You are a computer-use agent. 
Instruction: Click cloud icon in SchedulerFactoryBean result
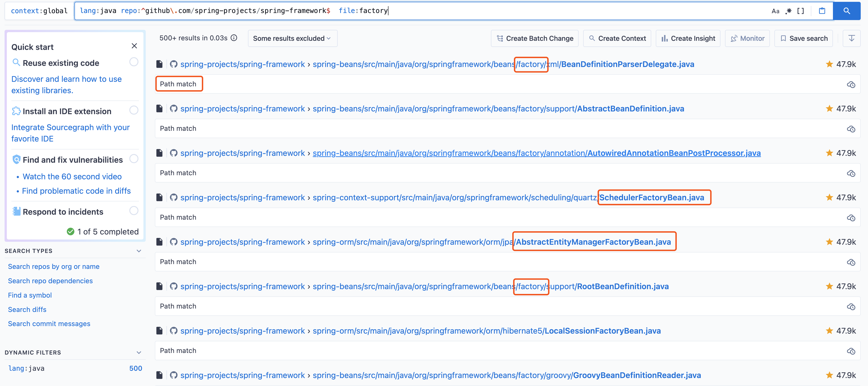(851, 218)
